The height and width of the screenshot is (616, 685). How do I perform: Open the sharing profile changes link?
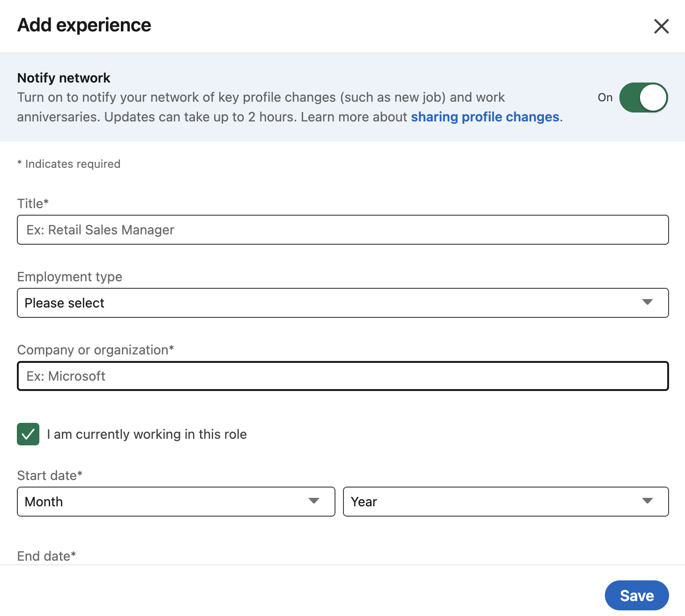[485, 117]
